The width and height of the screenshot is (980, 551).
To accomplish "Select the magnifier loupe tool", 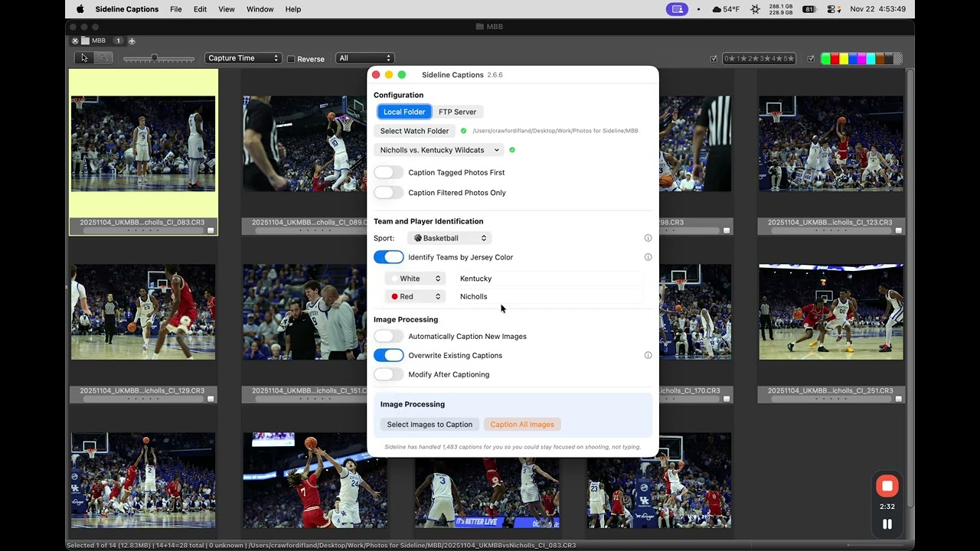I will tap(103, 58).
